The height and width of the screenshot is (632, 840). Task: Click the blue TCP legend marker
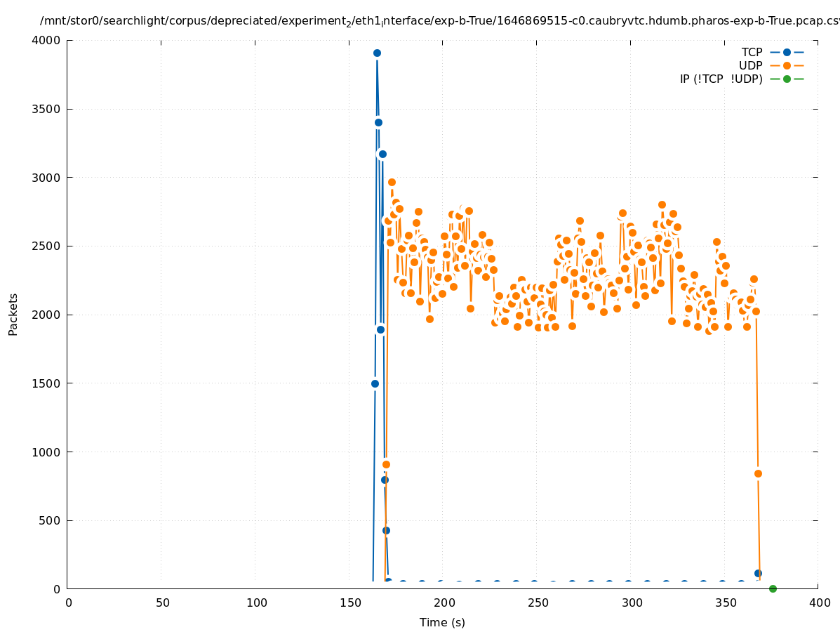[x=787, y=52]
